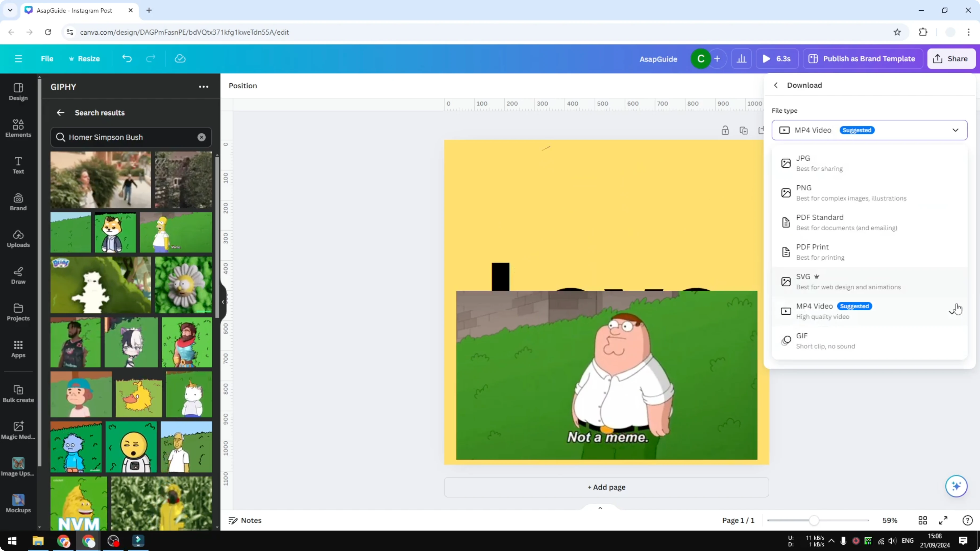Screen dimensions: 980x551
Task: Open the Draw tool
Action: pyautogui.click(x=18, y=275)
